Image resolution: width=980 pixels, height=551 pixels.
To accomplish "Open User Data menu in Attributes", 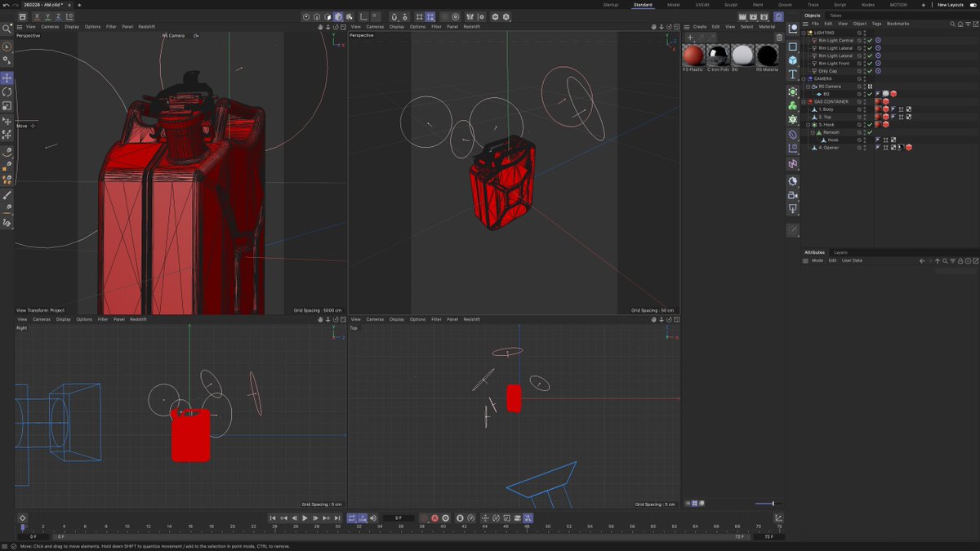I will 852,260.
